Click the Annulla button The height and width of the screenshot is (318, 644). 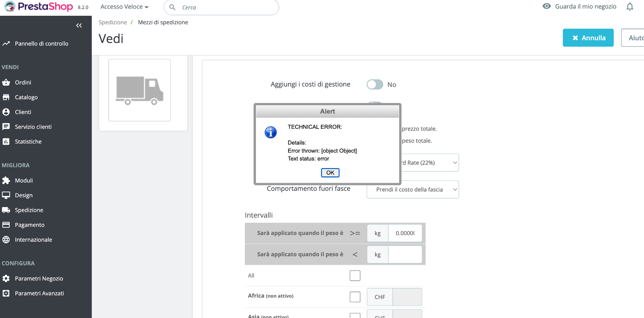588,38
